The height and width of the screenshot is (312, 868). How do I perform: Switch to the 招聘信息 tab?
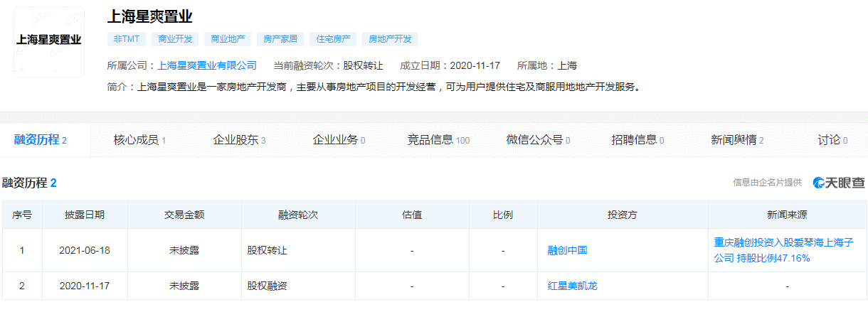pyautogui.click(x=637, y=140)
